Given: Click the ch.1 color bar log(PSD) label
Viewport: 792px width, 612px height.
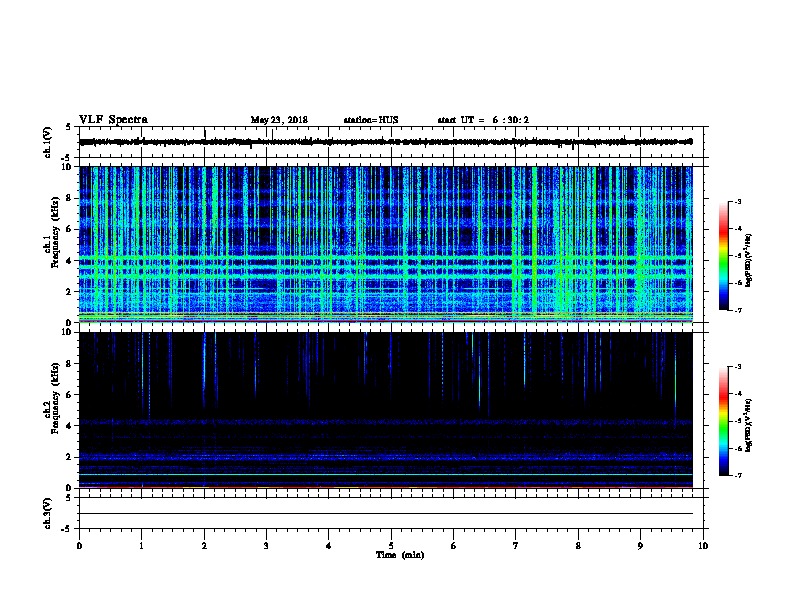Looking at the screenshot, I should pos(748,261).
